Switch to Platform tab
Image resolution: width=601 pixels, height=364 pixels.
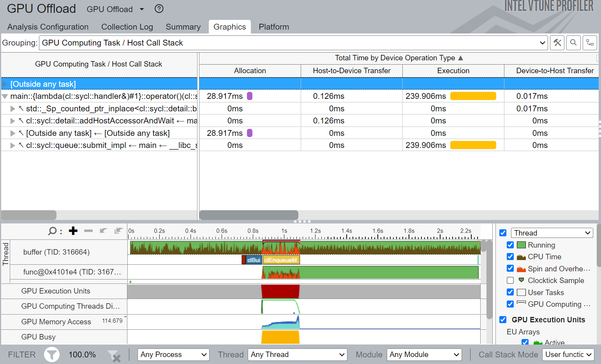click(x=274, y=27)
